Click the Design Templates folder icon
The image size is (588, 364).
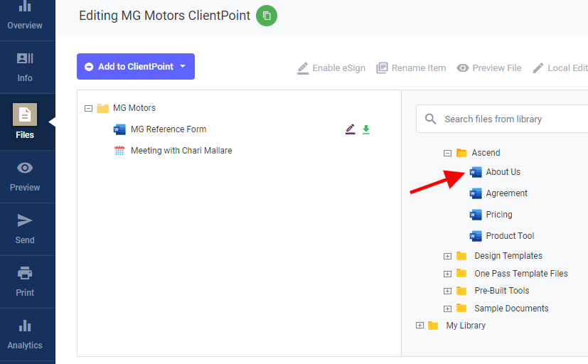coord(461,256)
